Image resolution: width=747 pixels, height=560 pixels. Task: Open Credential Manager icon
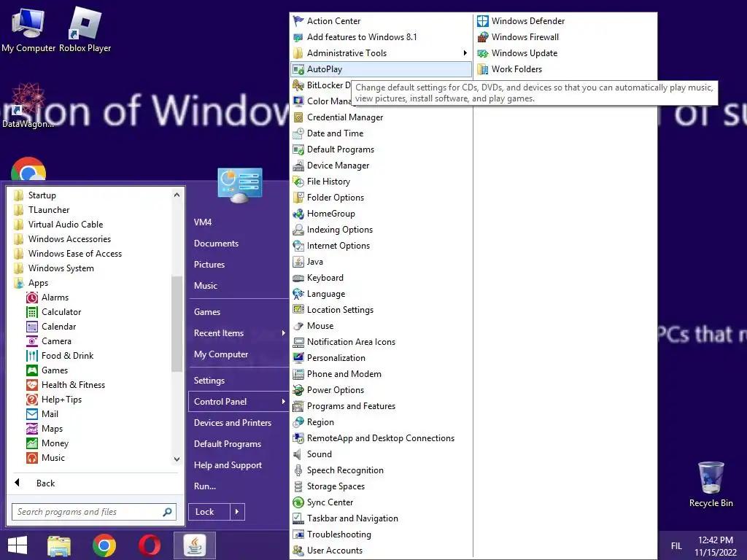[298, 117]
